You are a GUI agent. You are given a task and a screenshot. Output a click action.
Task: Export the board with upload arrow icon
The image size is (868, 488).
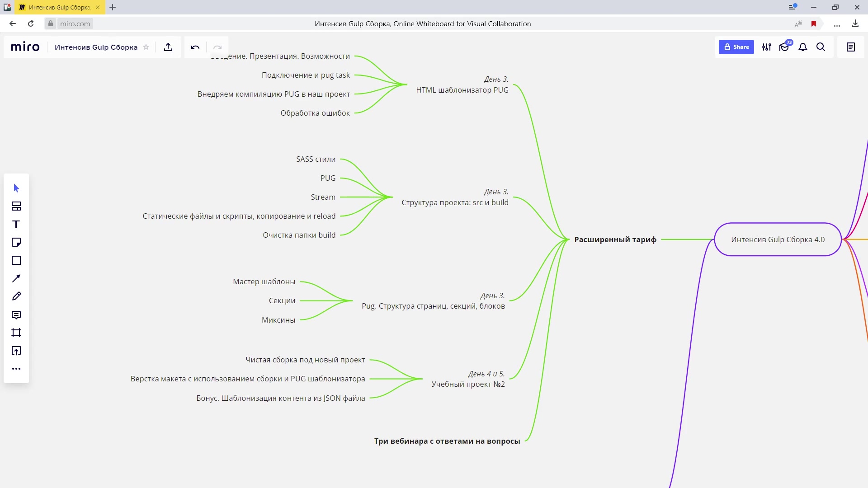coord(168,47)
